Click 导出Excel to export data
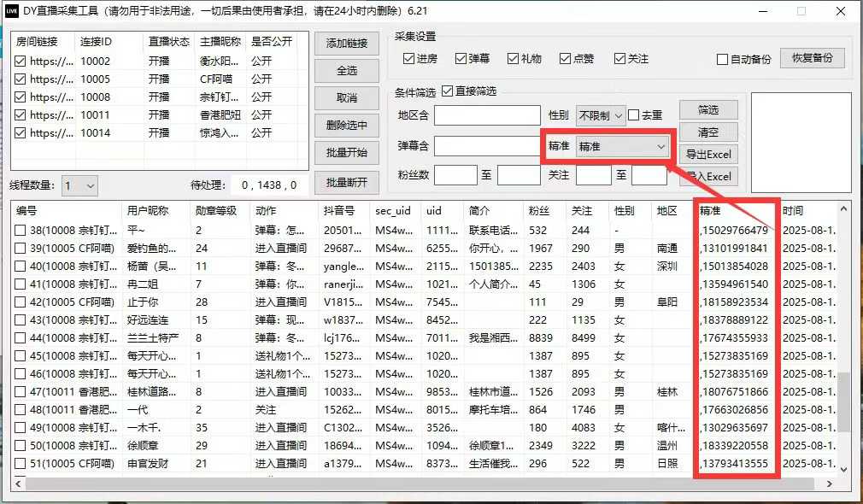Image resolution: width=863 pixels, height=504 pixels. tap(707, 155)
